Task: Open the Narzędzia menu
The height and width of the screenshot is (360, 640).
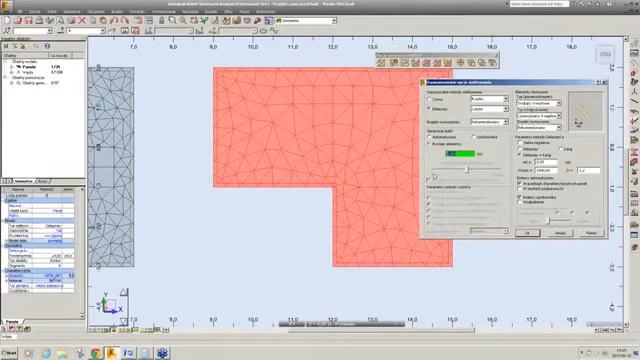Action: (x=190, y=12)
